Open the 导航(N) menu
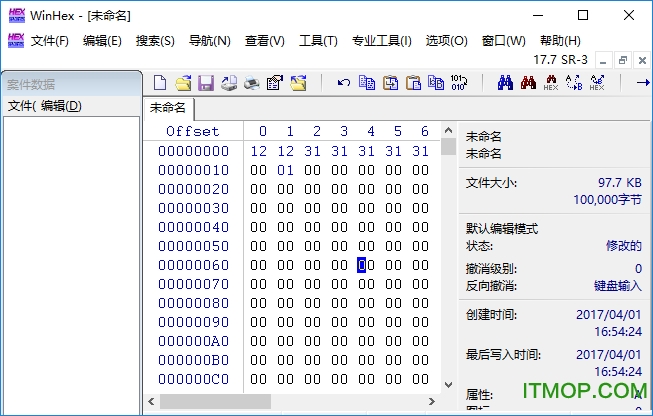The width and height of the screenshot is (653, 416). (x=209, y=41)
